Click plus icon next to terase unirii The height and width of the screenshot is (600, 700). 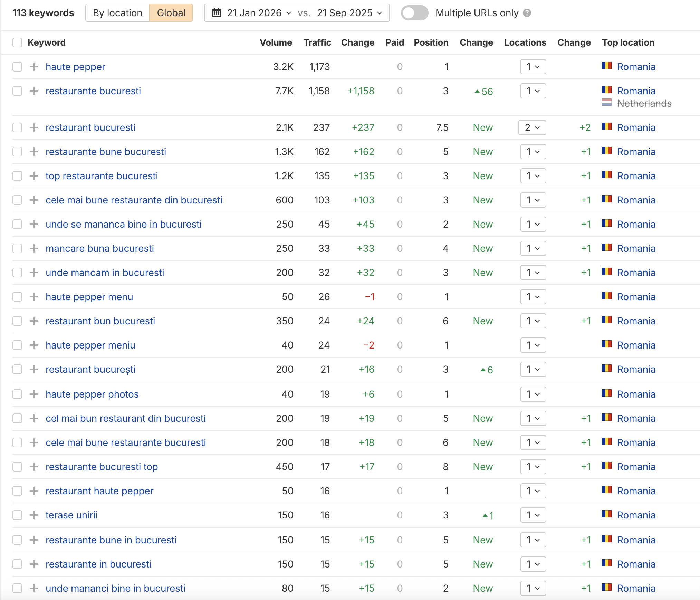pyautogui.click(x=33, y=515)
